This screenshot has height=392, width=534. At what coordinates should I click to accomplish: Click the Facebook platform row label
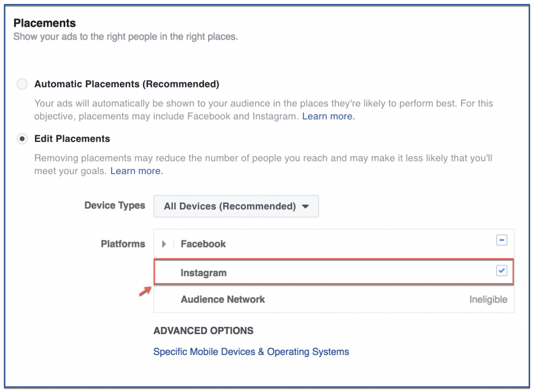[203, 244]
